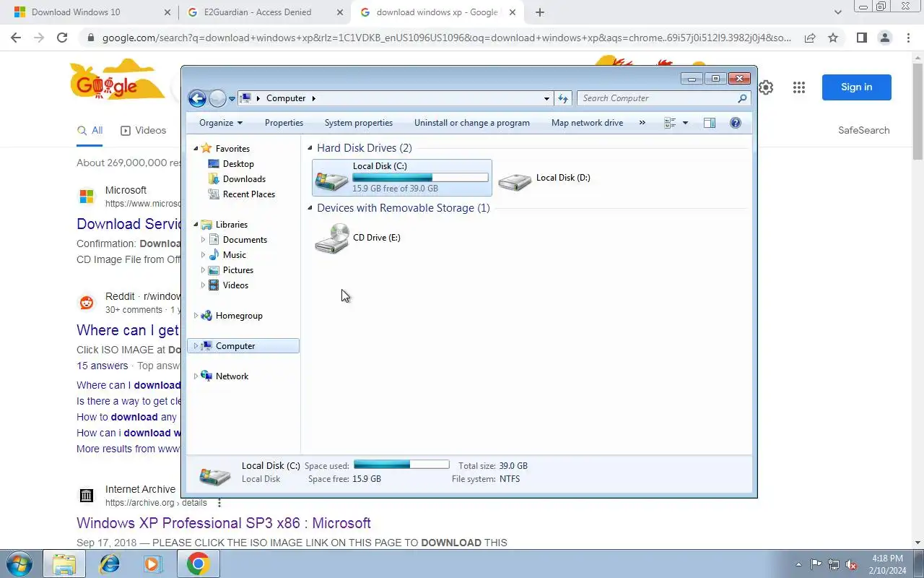Toggle the preview pane button

(x=710, y=123)
